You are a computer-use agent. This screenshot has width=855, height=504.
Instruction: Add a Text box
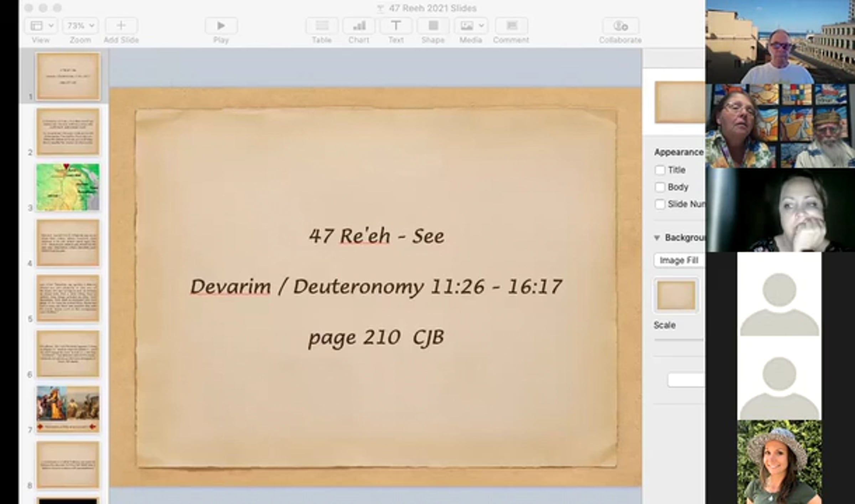pyautogui.click(x=396, y=26)
